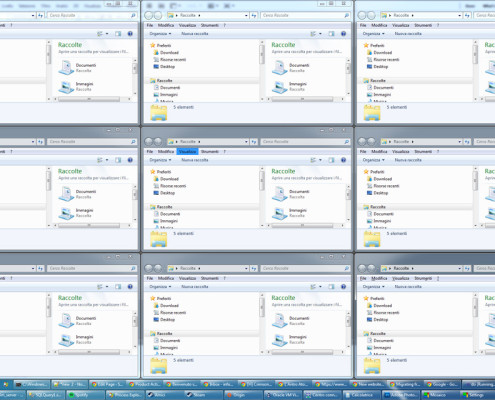Click search magnifier in bottom-left window
The image size is (495, 400).
pos(133,268)
